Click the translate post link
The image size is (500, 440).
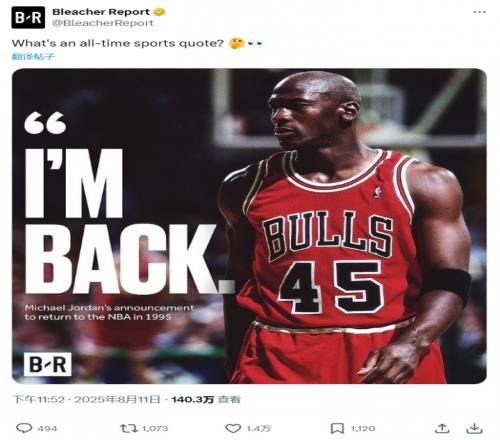pyautogui.click(x=33, y=56)
